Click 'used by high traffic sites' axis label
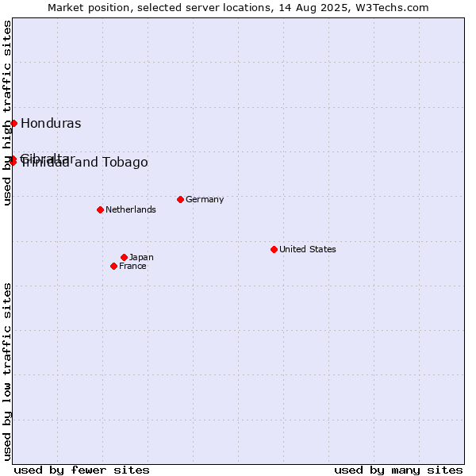 pyautogui.click(x=6, y=113)
